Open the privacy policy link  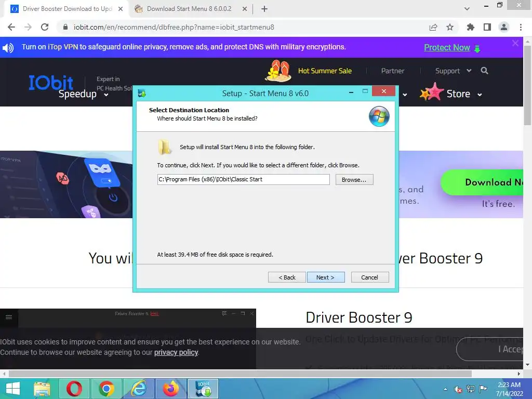[x=176, y=352]
